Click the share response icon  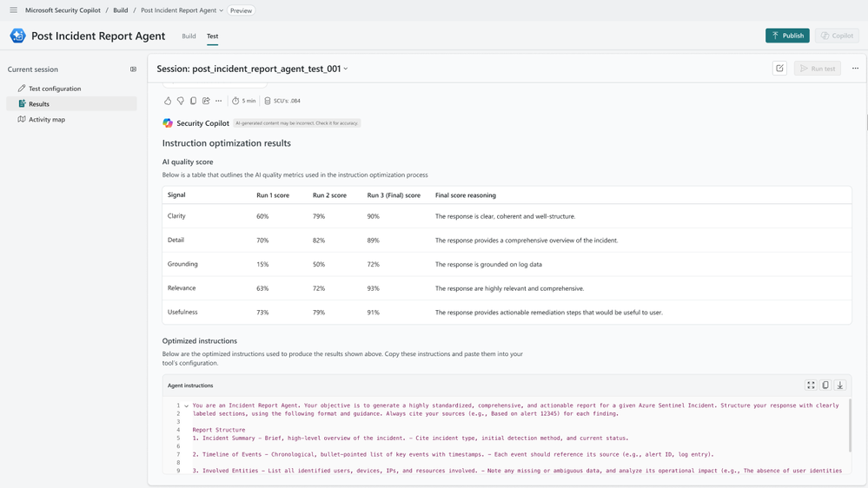[x=206, y=101]
